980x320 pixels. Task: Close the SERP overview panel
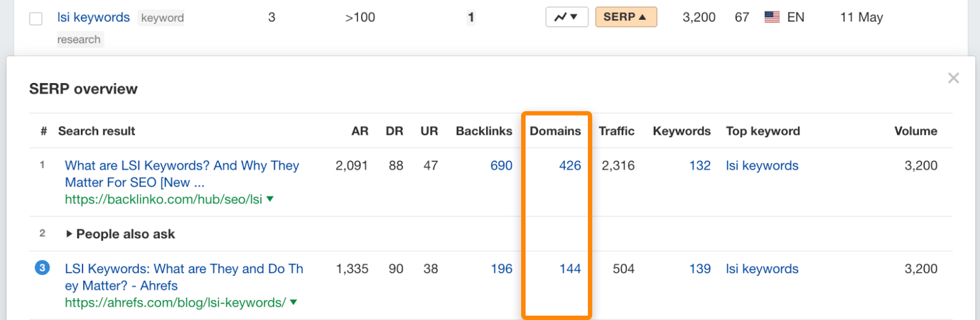point(953,78)
